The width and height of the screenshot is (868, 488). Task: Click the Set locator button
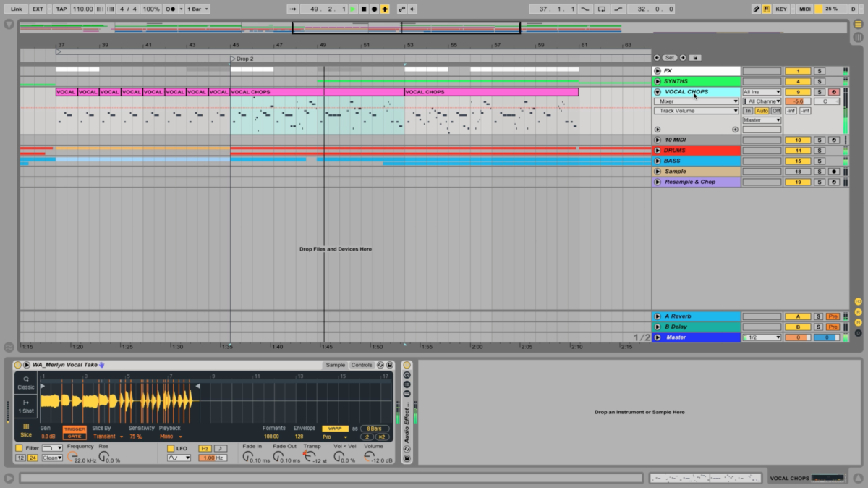click(670, 58)
